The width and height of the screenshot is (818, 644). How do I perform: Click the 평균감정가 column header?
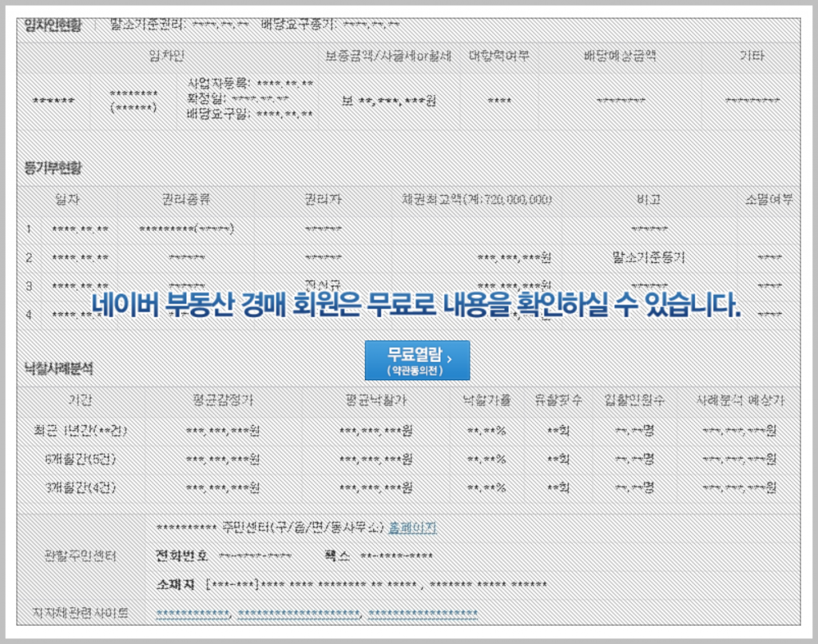point(223,400)
